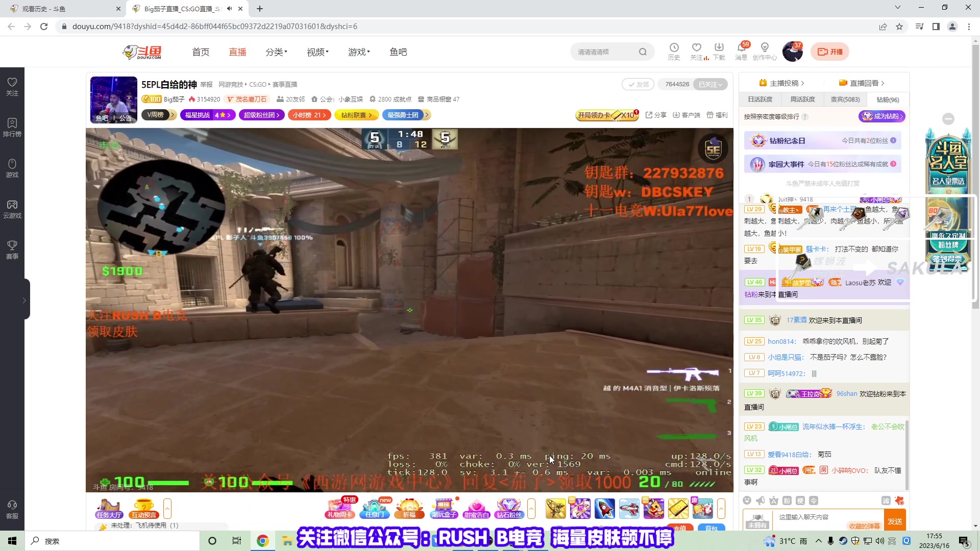
Task: Click 成为钻粉 become diamond fan button
Action: click(881, 116)
